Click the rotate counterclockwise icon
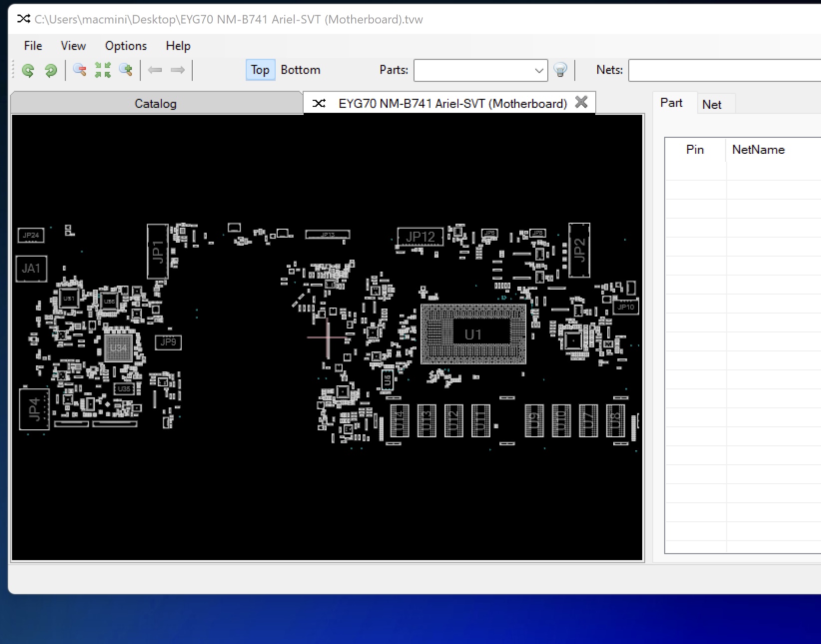Image resolution: width=821 pixels, height=644 pixels. click(28, 70)
